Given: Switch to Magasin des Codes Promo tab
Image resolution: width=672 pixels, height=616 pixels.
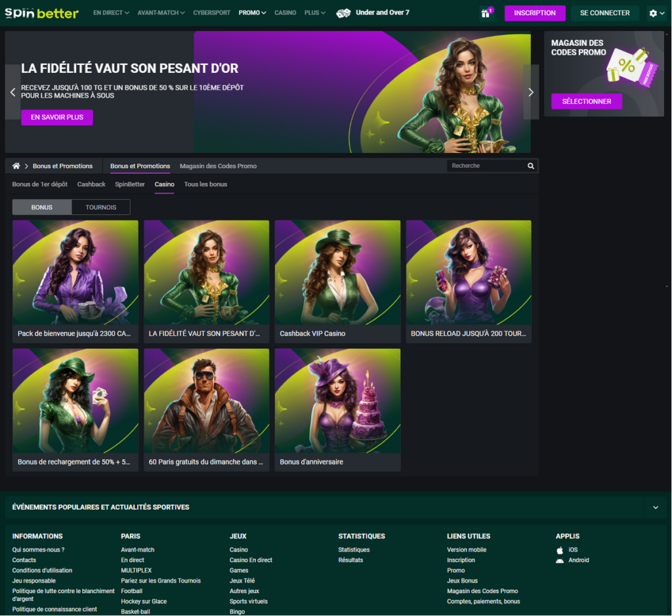Looking at the screenshot, I should pos(218,166).
